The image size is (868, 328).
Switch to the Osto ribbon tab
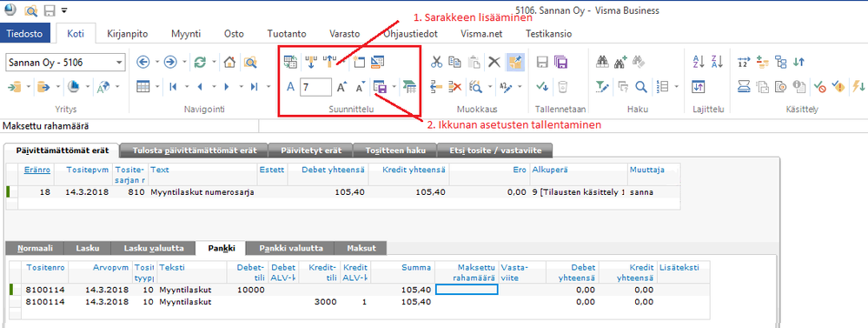tap(234, 34)
